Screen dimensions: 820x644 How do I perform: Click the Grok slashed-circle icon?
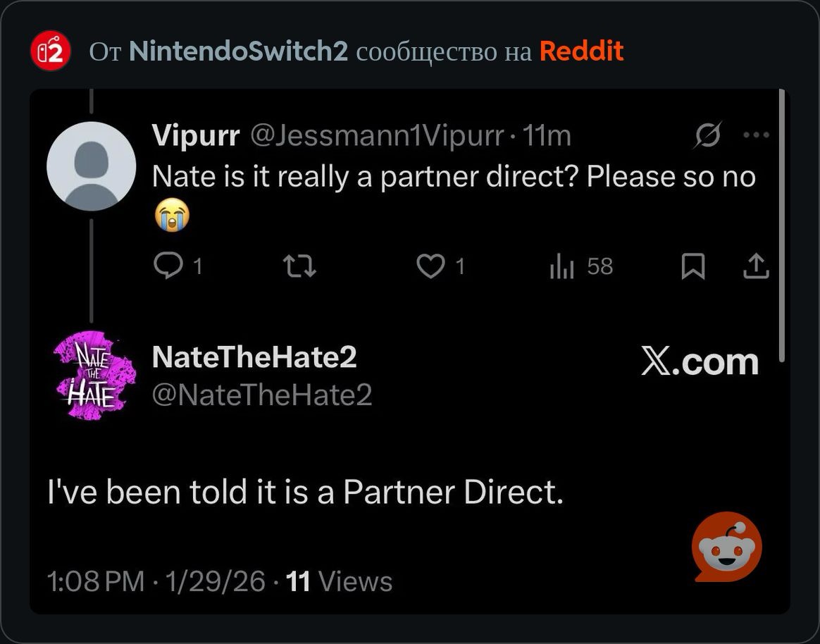707,136
